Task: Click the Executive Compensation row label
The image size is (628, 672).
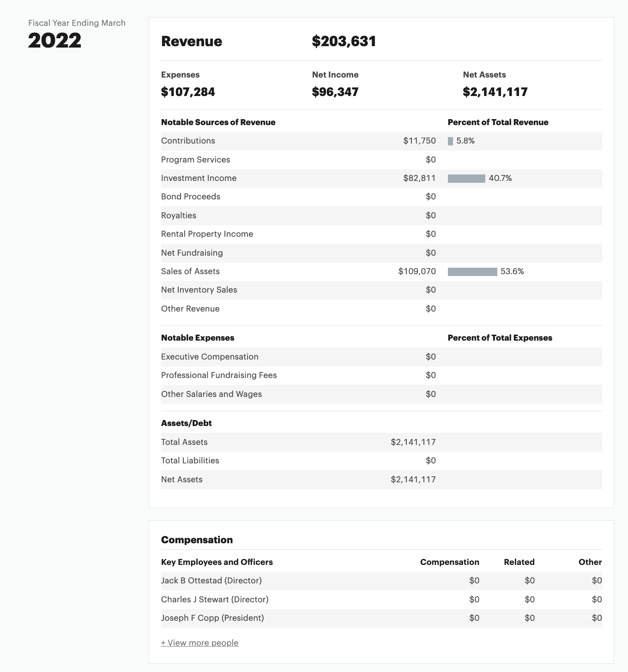Action: coord(210,357)
